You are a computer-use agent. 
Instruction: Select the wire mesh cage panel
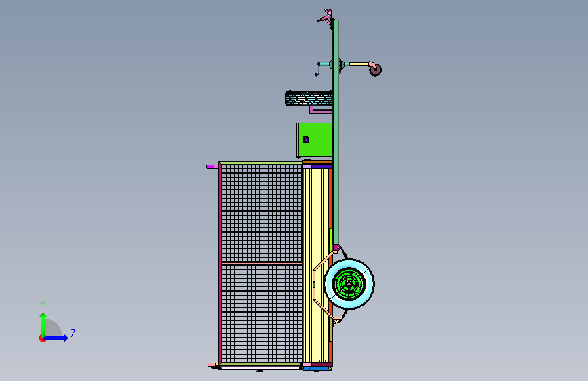[x=262, y=264]
